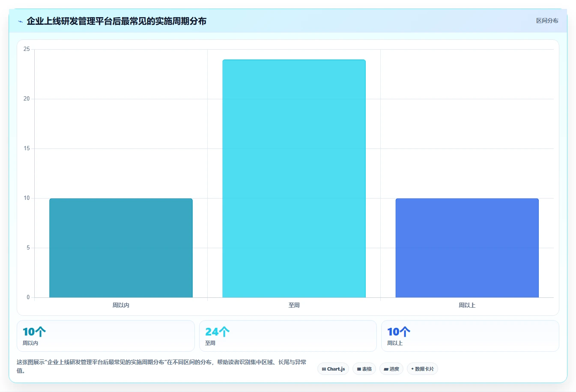Viewport: 576px width, 392px height.
Task: Click the y-axis value 15
Action: [x=27, y=148]
